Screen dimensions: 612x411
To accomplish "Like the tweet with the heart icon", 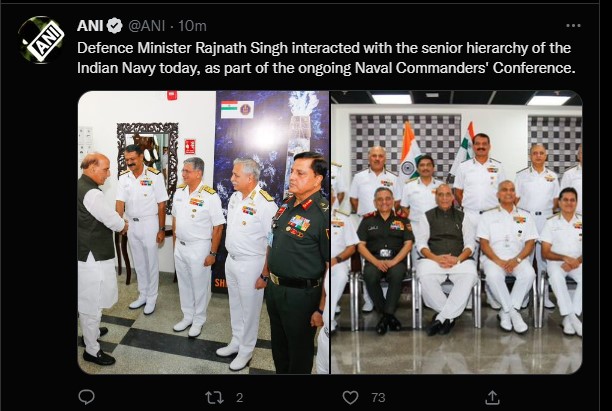I will [x=350, y=397].
